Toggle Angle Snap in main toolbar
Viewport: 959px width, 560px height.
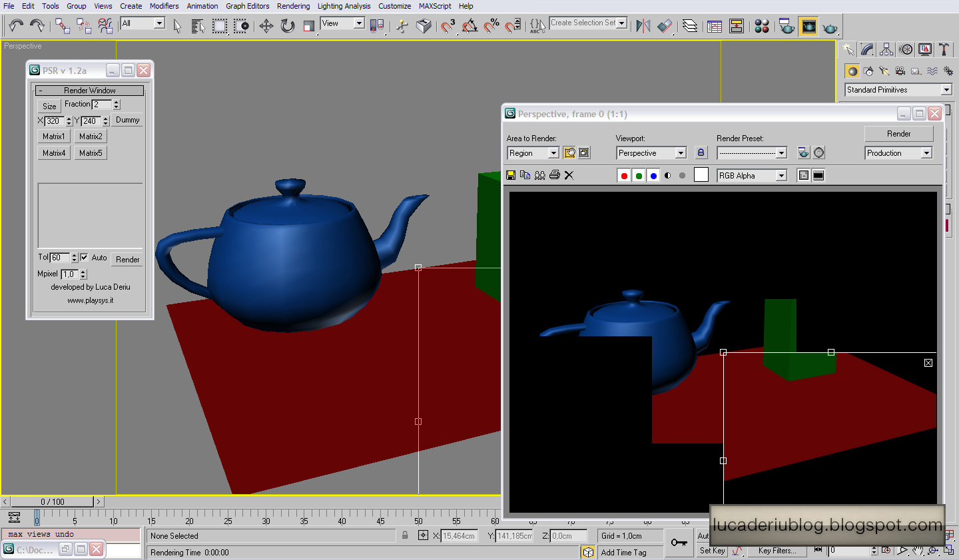point(470,26)
